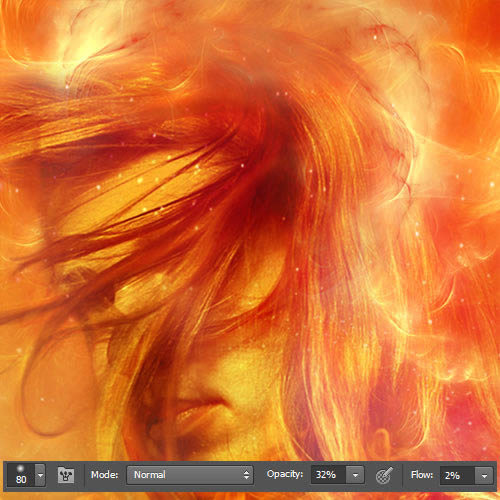Click the Flow label
This screenshot has height=500, width=500.
pos(422,474)
